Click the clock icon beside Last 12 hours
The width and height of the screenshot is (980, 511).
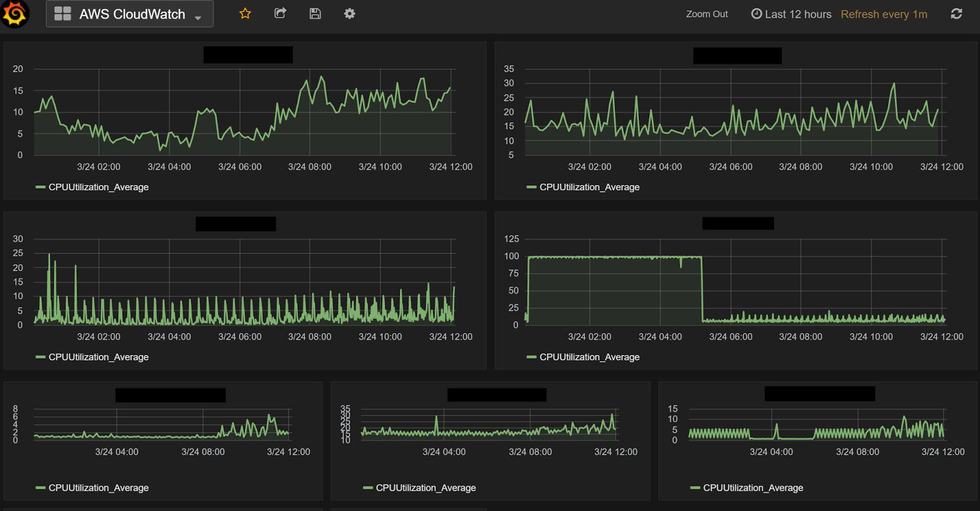(x=756, y=13)
